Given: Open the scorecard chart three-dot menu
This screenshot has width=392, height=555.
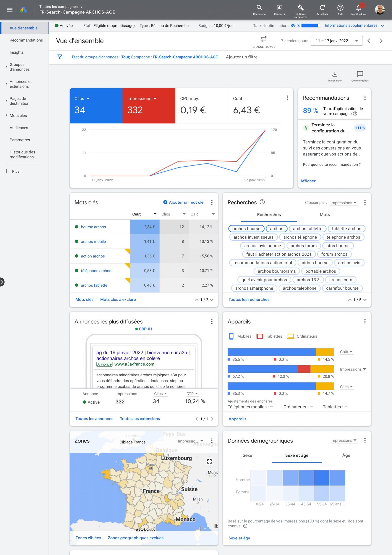Looking at the screenshot, I should click(287, 98).
